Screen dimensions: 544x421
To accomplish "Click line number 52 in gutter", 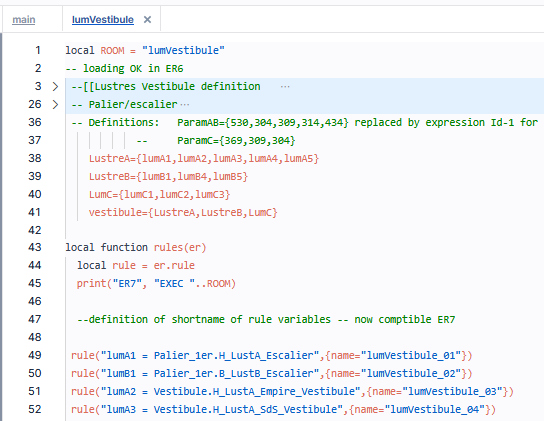I will click(x=35, y=409).
